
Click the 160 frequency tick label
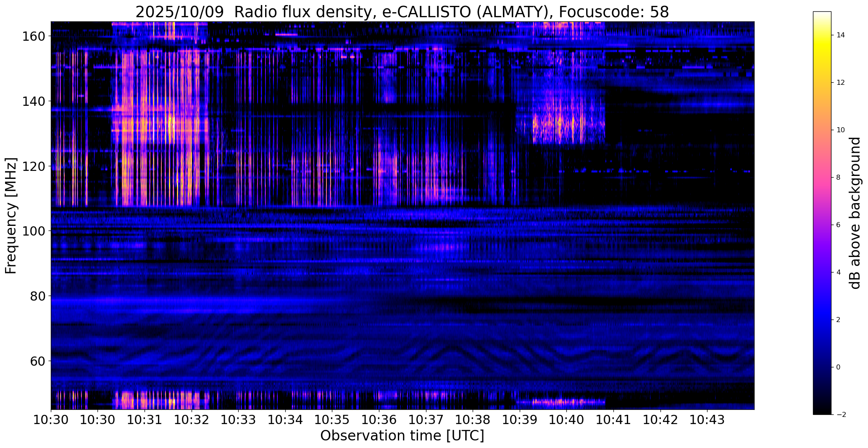click(x=33, y=36)
